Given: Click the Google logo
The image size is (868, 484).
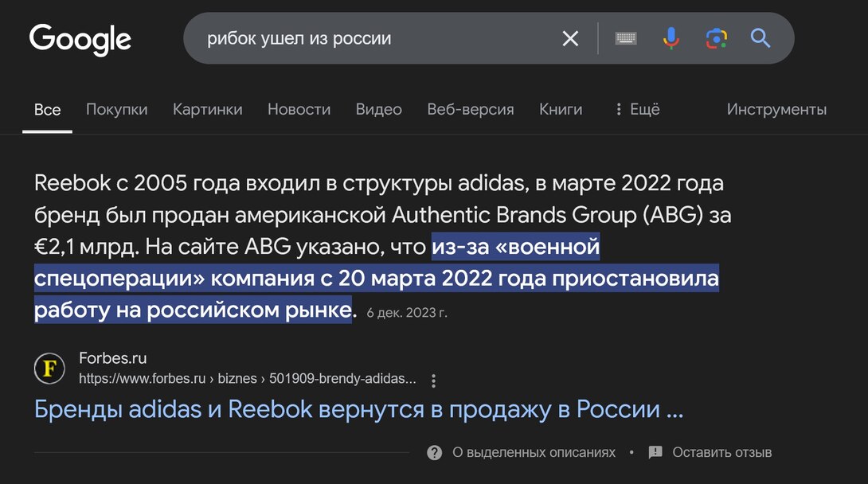Looking at the screenshot, I should tap(80, 39).
